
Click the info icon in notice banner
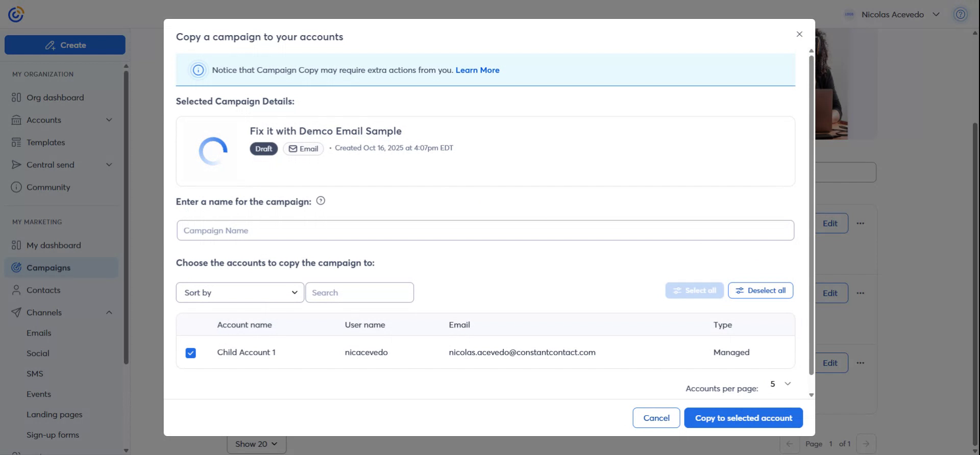198,70
